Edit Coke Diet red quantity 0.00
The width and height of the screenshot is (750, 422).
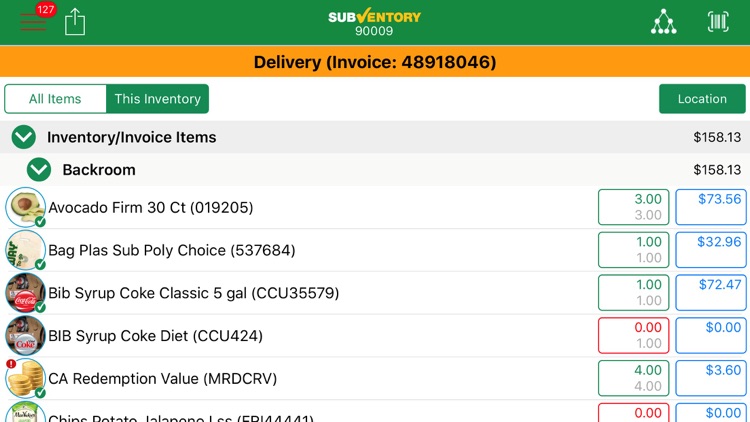tap(633, 335)
